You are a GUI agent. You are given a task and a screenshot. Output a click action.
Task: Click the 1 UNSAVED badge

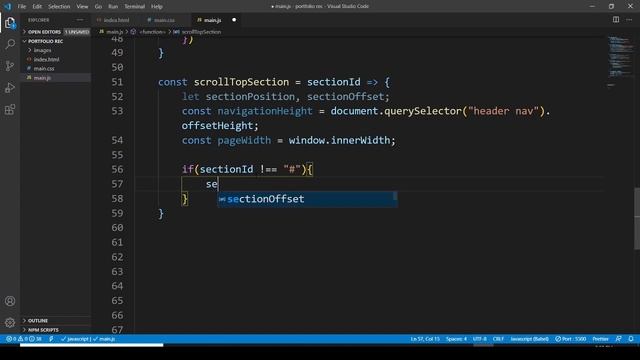click(x=77, y=31)
